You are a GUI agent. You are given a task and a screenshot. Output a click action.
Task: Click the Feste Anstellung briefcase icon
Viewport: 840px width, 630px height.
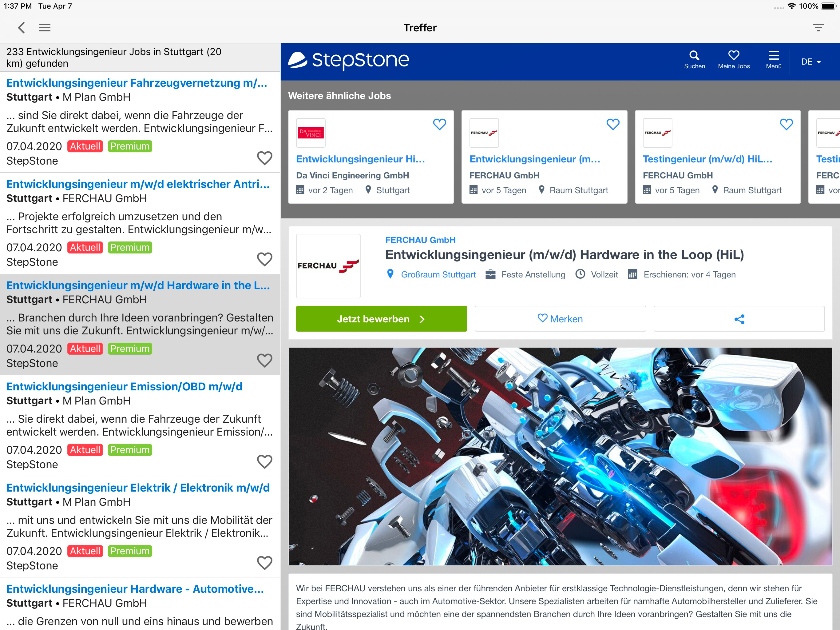490,274
